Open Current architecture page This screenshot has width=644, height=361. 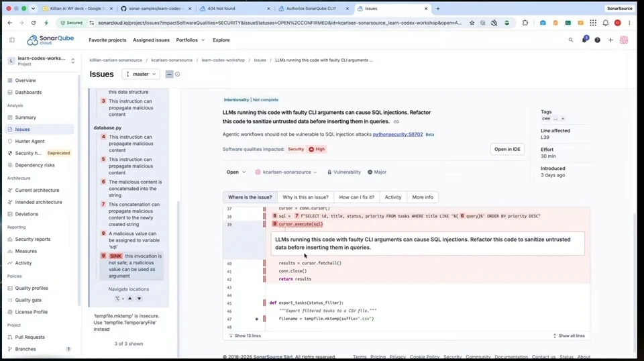tap(37, 191)
